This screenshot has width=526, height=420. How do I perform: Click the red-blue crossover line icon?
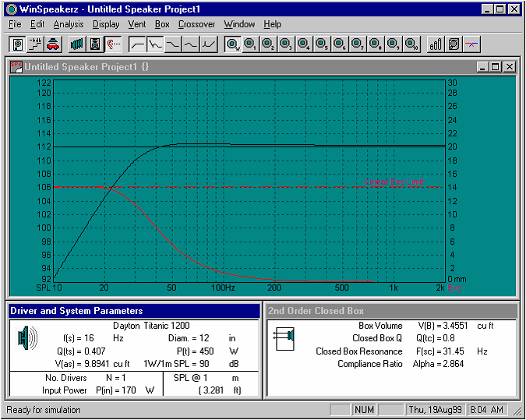point(472,44)
